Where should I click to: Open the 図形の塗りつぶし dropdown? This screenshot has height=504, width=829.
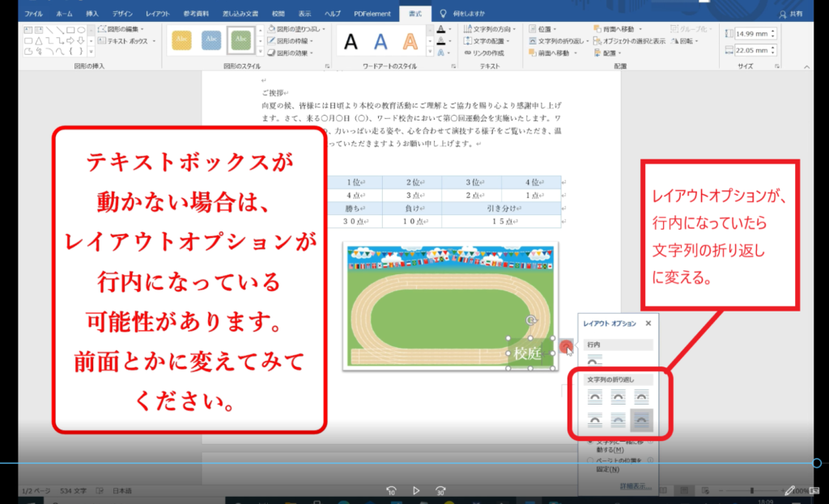[301, 28]
